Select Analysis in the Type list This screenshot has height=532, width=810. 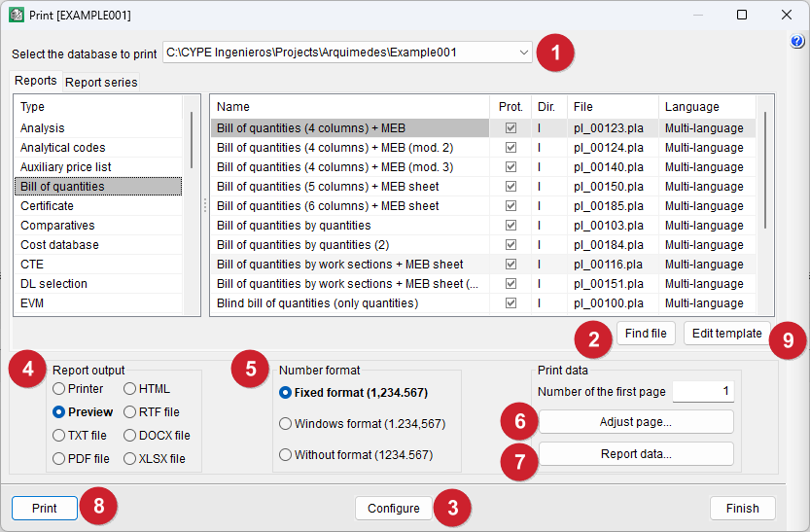pos(98,128)
